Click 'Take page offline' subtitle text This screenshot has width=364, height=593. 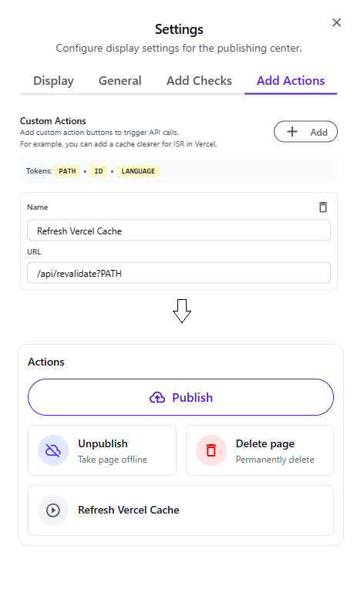pyautogui.click(x=113, y=460)
